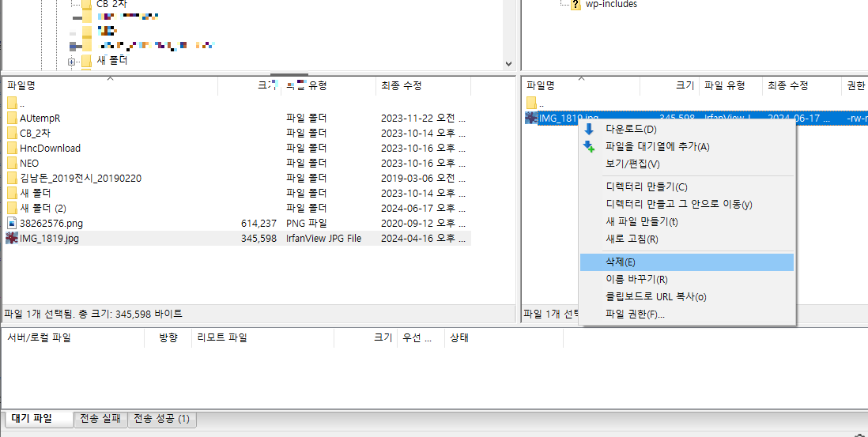Select AUtempR in the local file list
Viewport: 868px width, 437px height.
coord(40,118)
